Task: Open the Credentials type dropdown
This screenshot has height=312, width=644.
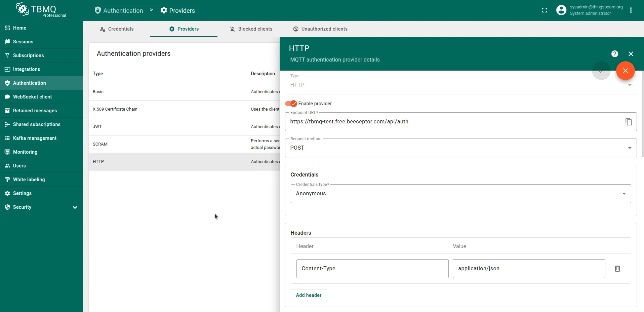Action: click(461, 194)
